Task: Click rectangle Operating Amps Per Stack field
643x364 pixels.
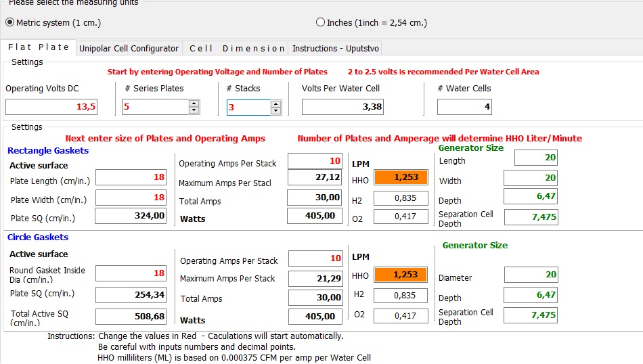Action: pos(315,161)
